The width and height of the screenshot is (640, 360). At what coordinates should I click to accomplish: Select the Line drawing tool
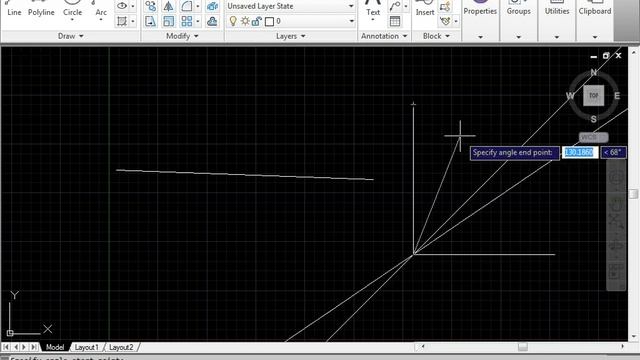coord(14,9)
